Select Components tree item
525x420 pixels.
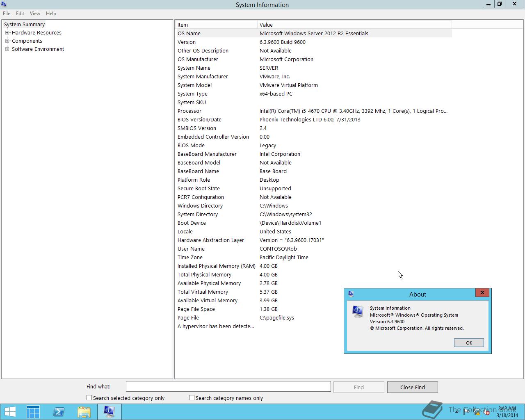coord(27,41)
